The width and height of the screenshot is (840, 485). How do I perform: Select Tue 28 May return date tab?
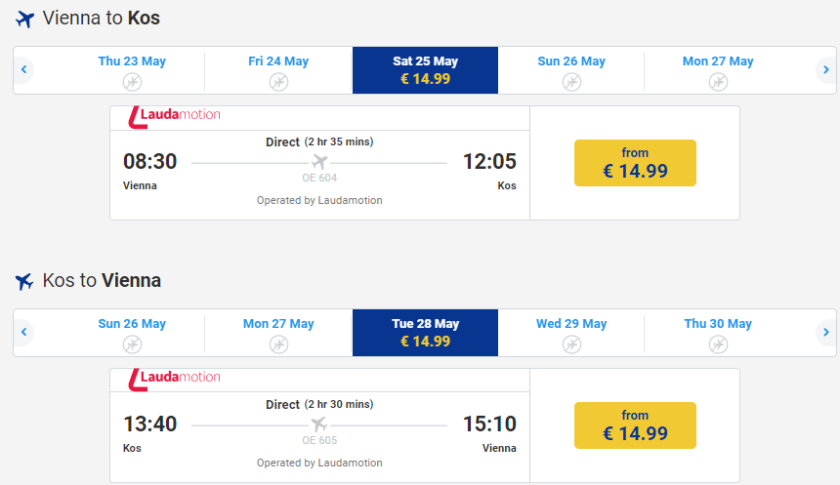tap(425, 332)
